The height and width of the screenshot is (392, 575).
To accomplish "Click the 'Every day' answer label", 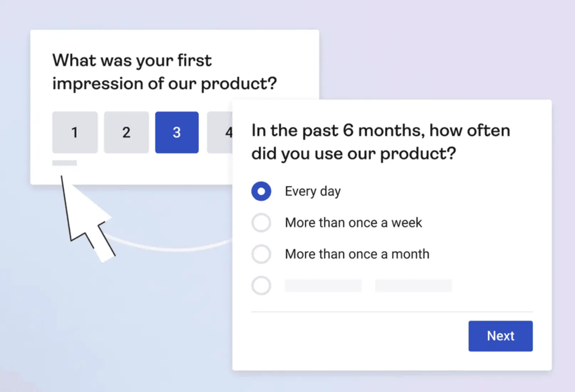I will click(x=312, y=191).
